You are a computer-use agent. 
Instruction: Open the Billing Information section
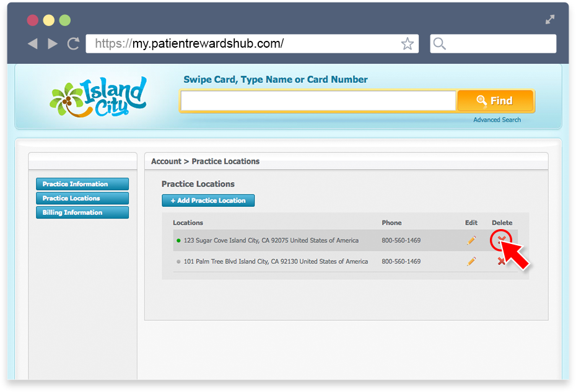pos(82,212)
